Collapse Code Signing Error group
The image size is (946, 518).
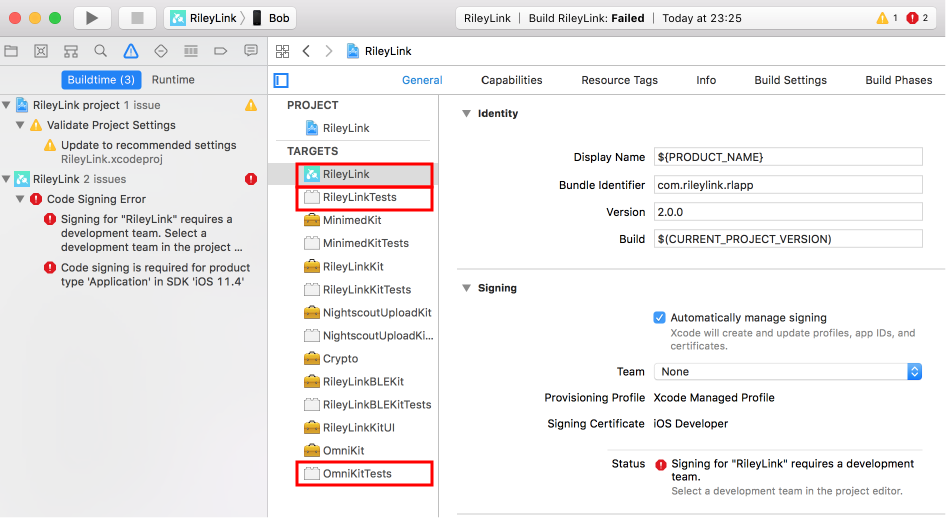click(x=20, y=199)
